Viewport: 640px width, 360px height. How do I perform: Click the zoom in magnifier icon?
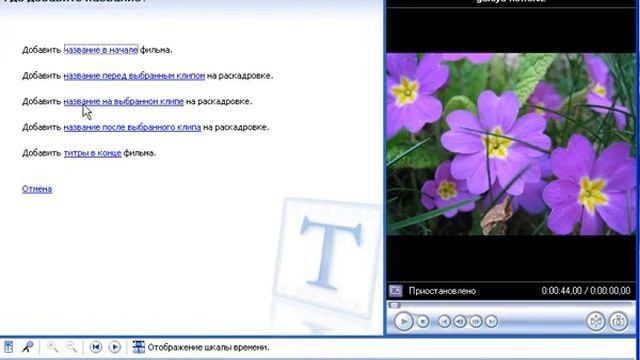coord(52,347)
